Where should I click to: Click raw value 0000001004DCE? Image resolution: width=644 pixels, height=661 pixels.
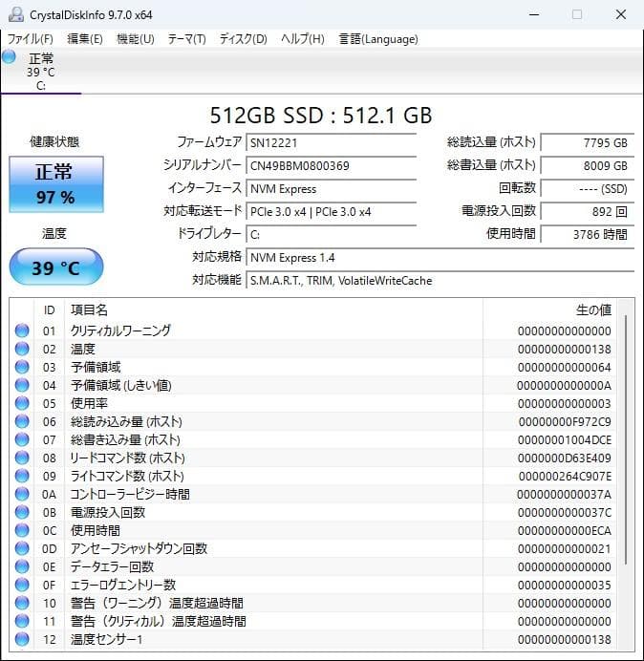(x=565, y=440)
